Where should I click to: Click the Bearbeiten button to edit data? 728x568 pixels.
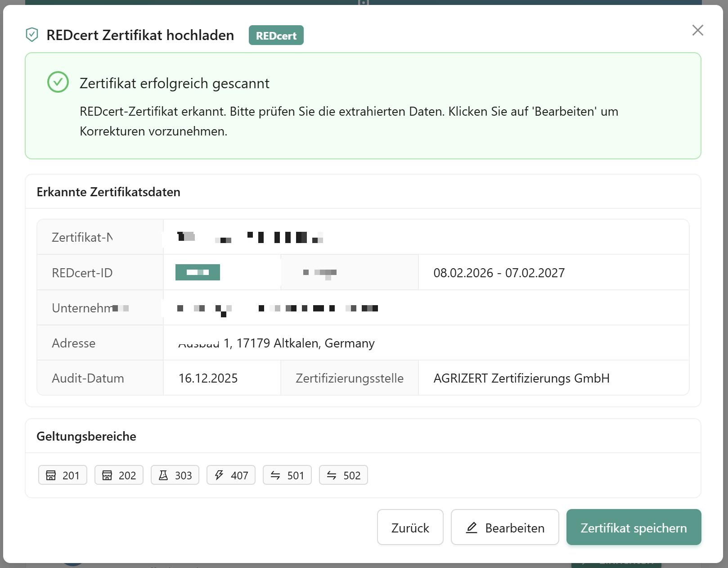[504, 527]
